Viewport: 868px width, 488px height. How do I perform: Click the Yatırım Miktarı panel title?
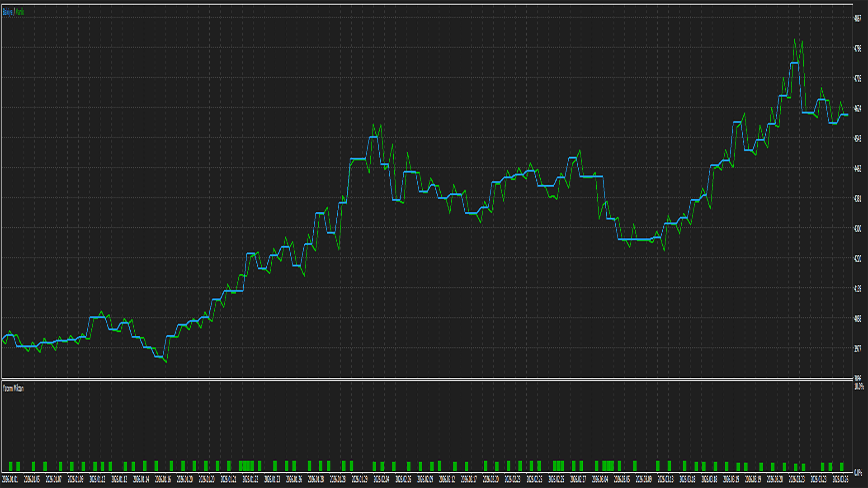13,388
